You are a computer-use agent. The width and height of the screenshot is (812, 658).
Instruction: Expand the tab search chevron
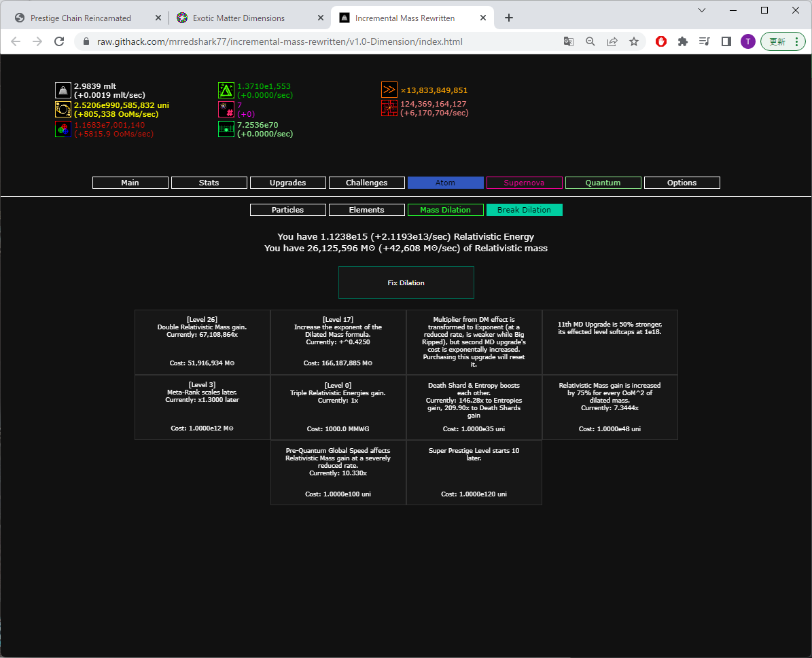point(702,10)
